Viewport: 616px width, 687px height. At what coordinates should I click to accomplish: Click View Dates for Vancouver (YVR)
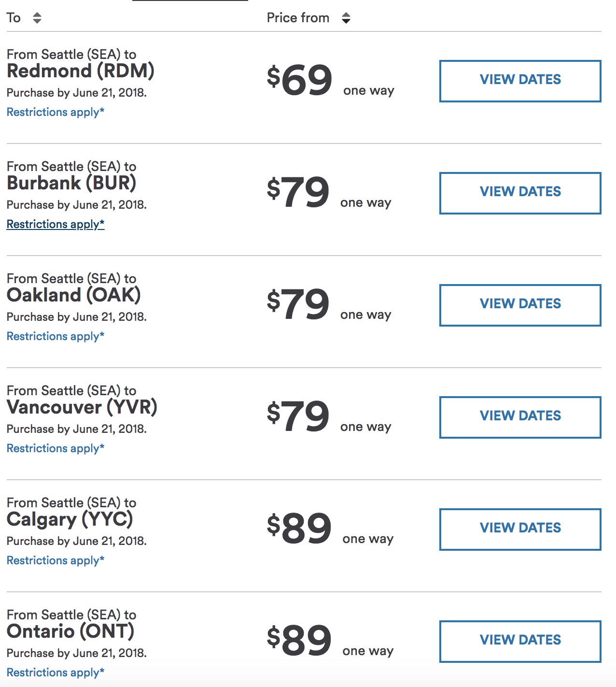pos(520,417)
